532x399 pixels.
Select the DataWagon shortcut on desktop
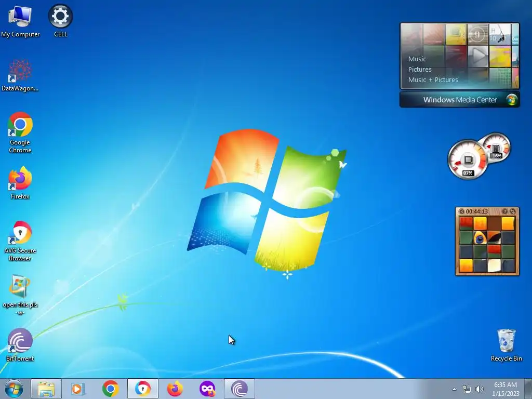tap(20, 75)
